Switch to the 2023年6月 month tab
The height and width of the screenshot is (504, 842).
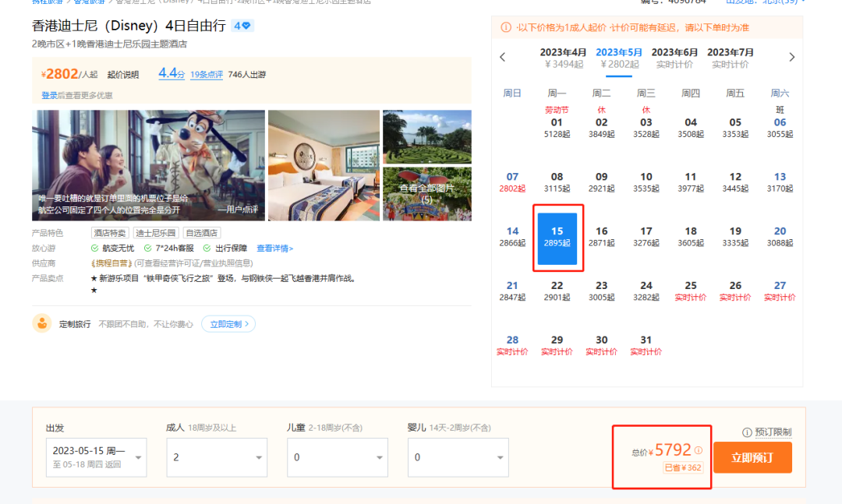(x=674, y=58)
